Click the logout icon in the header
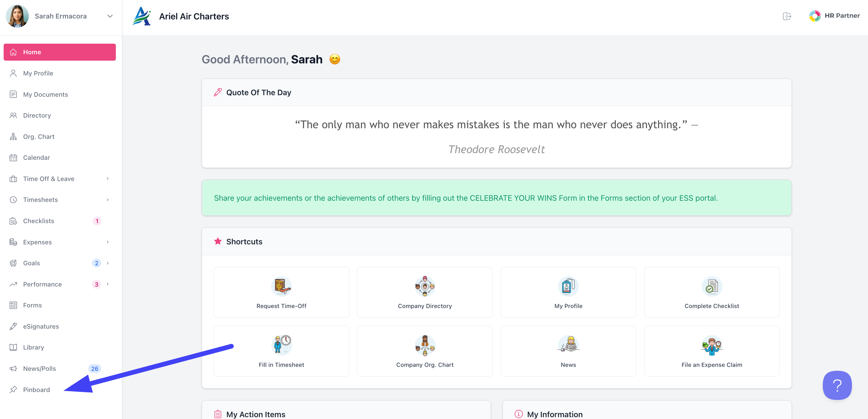868x419 pixels. point(786,16)
